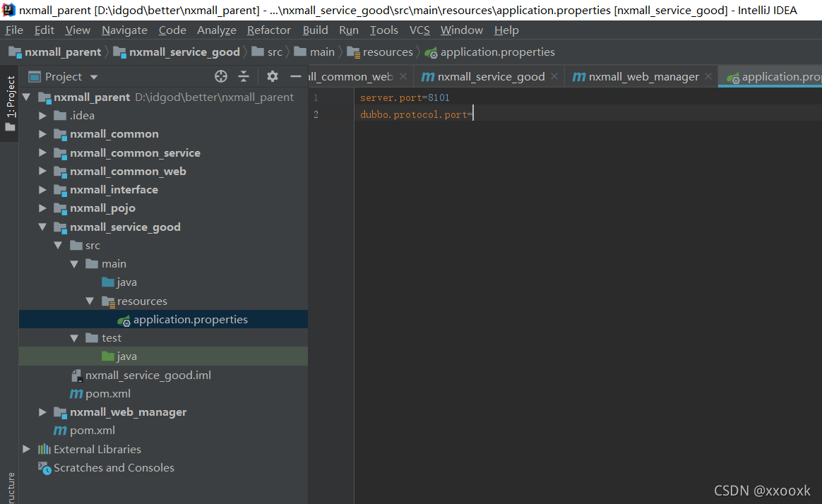Open the Help menu
The height and width of the screenshot is (504, 822).
pos(506,30)
